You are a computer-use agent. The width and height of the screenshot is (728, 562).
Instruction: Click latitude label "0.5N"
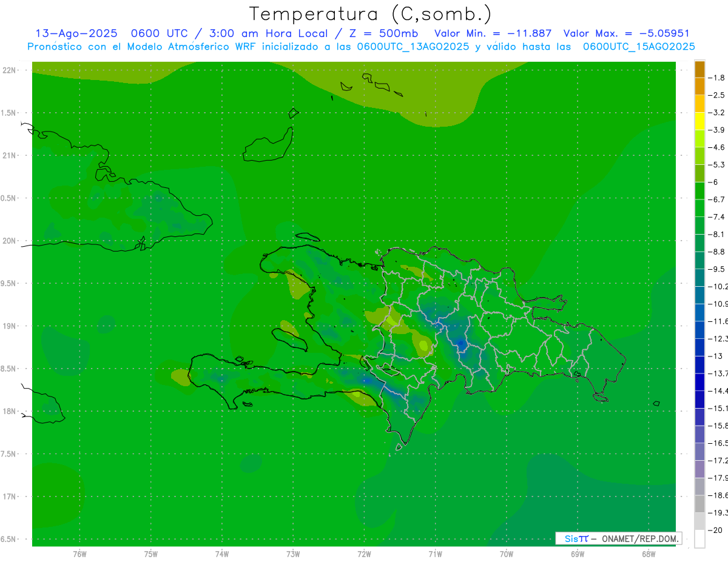[9, 198]
